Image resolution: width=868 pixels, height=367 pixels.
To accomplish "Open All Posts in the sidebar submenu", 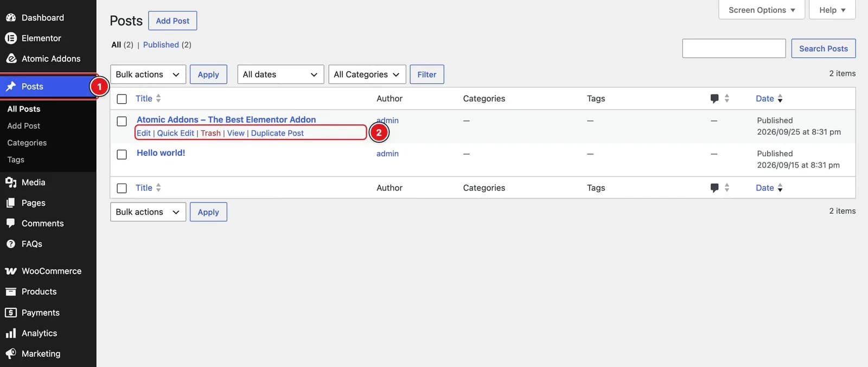I will 24,109.
